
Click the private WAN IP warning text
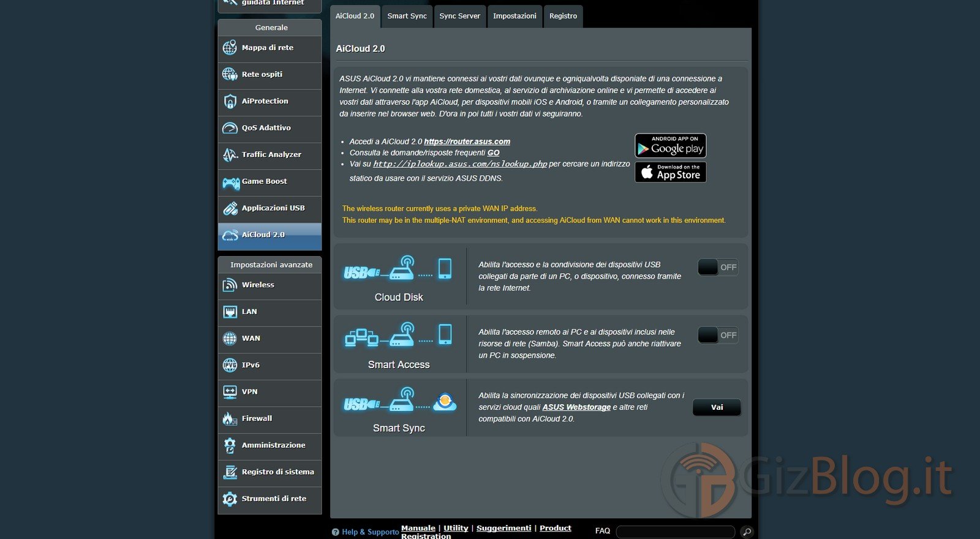(x=440, y=209)
